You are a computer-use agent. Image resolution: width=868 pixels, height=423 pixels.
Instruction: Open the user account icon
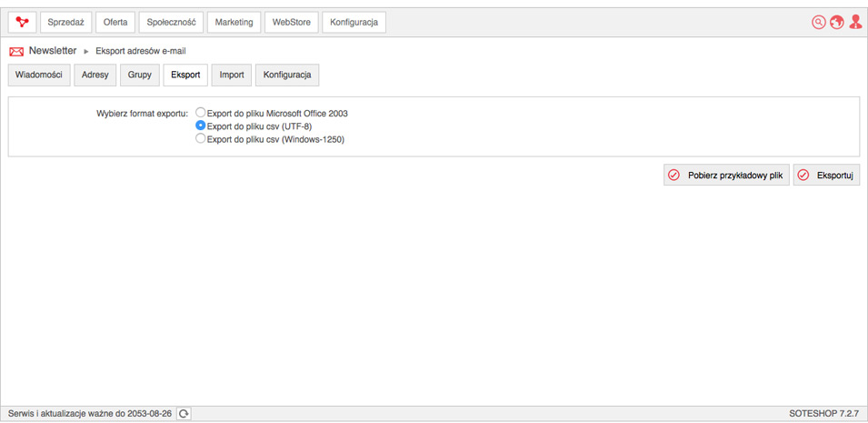pos(855,22)
